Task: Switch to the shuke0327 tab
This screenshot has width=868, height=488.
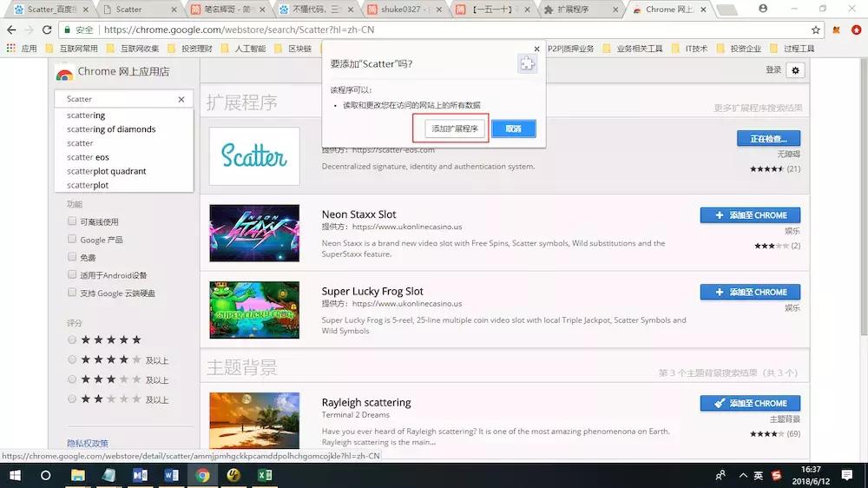Action: click(405, 10)
